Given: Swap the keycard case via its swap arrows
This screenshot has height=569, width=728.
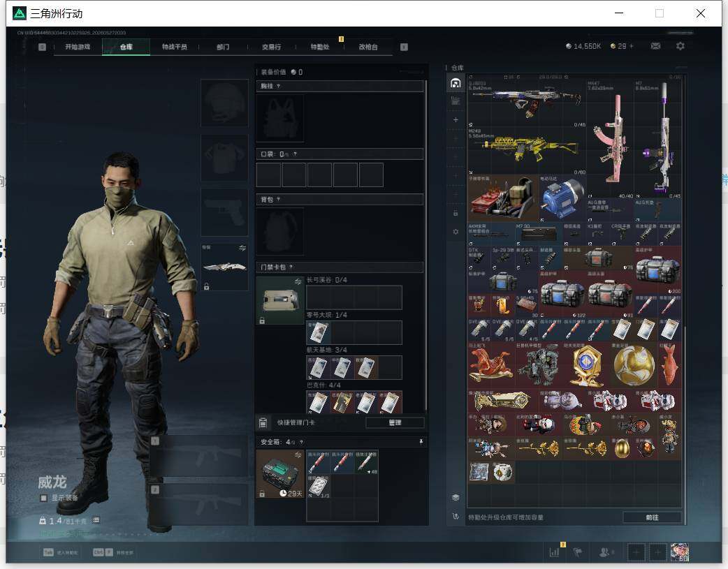Looking at the screenshot, I should coord(298,282).
